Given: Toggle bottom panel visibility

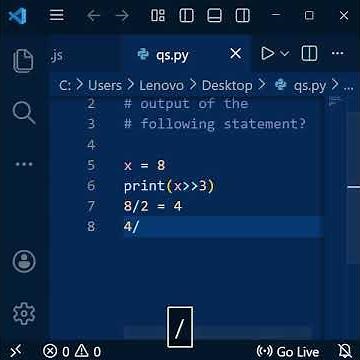Looking at the screenshot, I should click(x=214, y=15).
